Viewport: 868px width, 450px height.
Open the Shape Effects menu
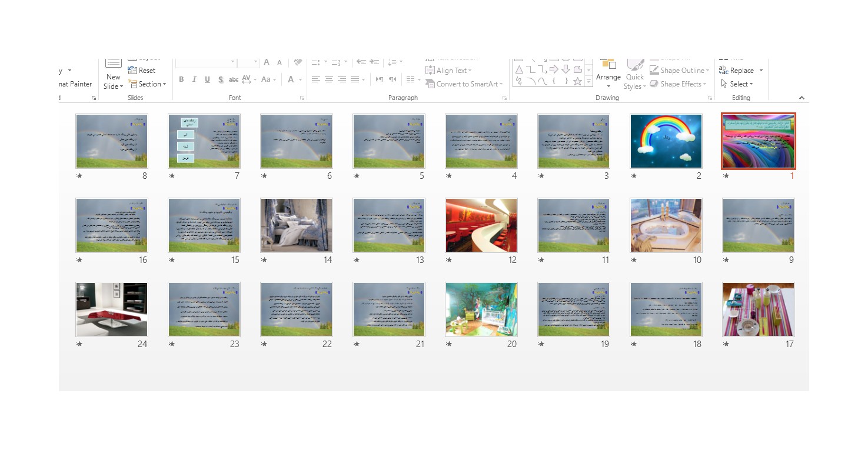pyautogui.click(x=679, y=84)
